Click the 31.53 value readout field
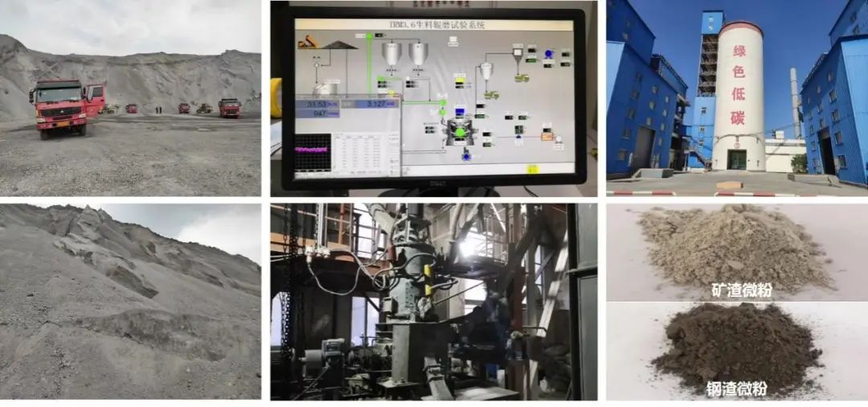 click(318, 104)
